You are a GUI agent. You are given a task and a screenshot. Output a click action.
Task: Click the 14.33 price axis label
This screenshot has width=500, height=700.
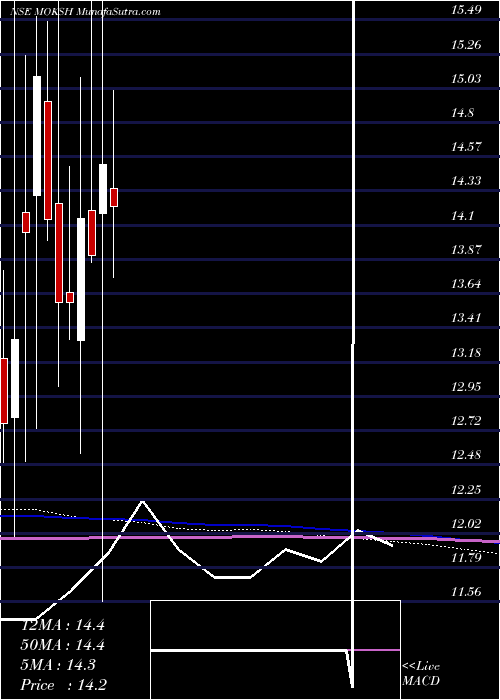(466, 181)
